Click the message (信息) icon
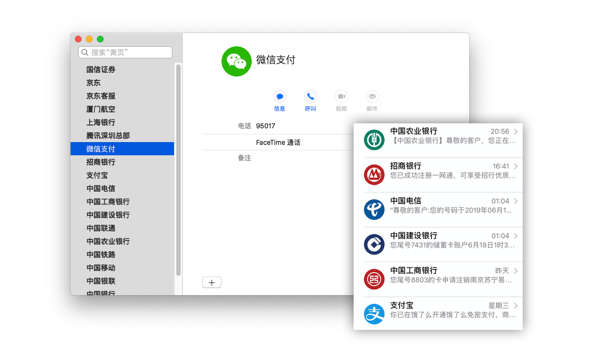This screenshot has height=364, width=596. pyautogui.click(x=280, y=96)
